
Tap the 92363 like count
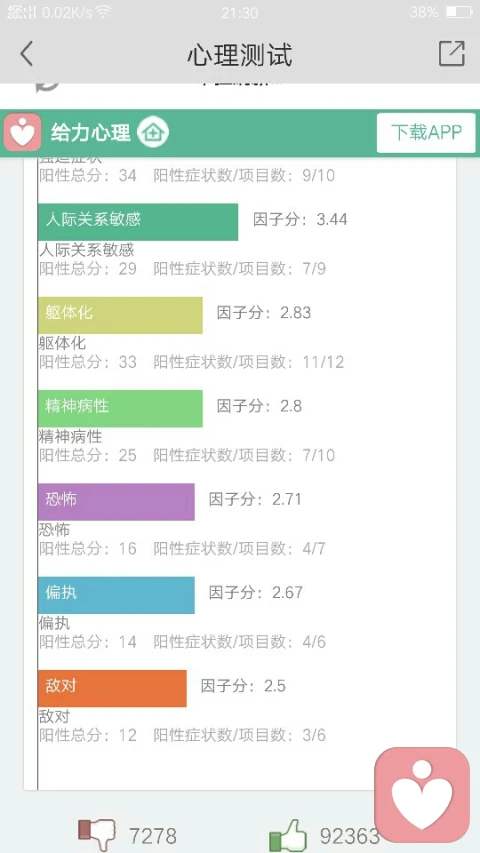tap(349, 836)
